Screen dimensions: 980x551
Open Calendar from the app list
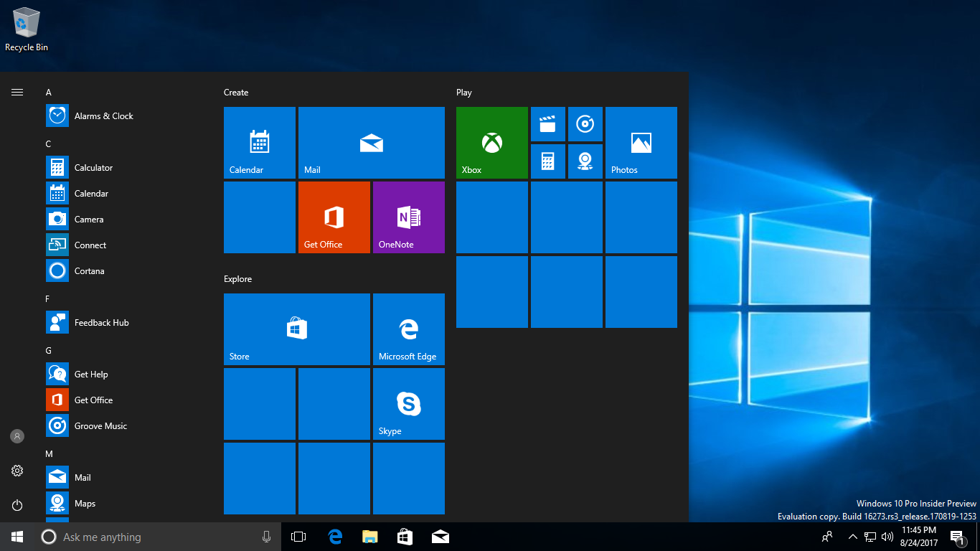pos(126,194)
